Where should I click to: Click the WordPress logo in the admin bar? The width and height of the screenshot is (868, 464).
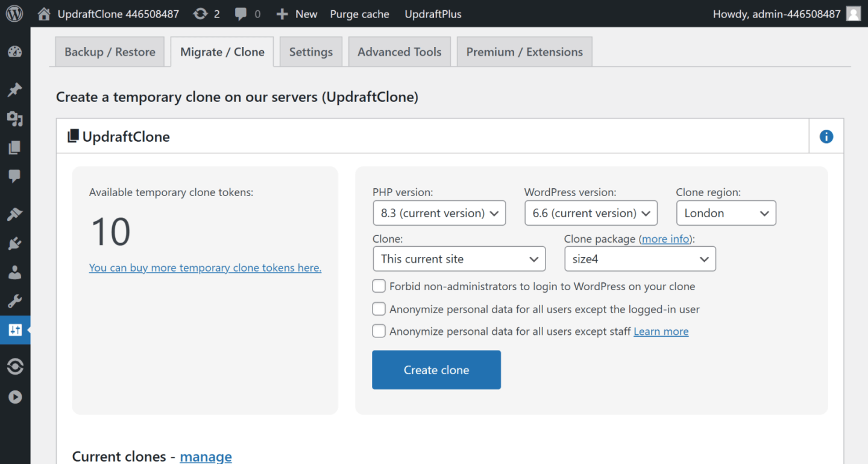pyautogui.click(x=14, y=13)
